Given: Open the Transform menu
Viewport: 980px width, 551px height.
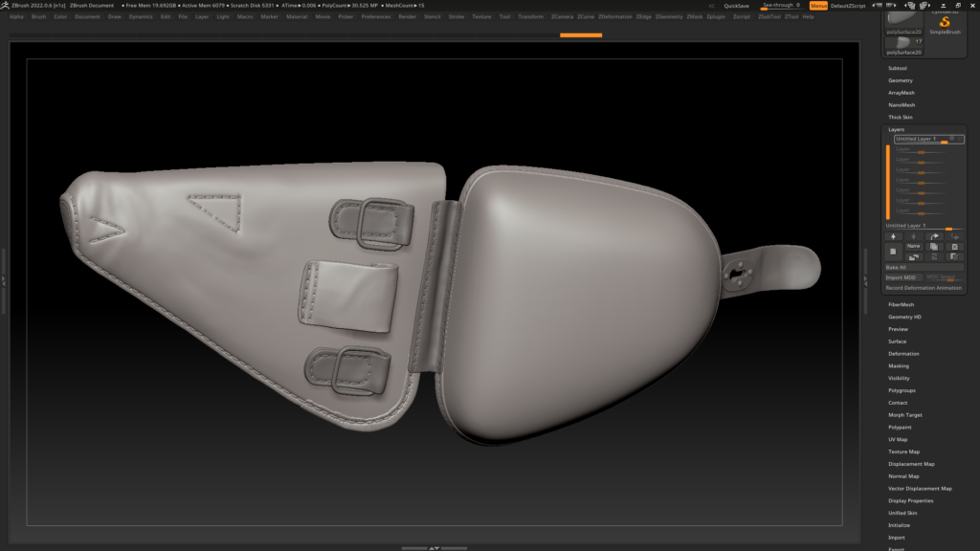Looking at the screenshot, I should pyautogui.click(x=530, y=17).
